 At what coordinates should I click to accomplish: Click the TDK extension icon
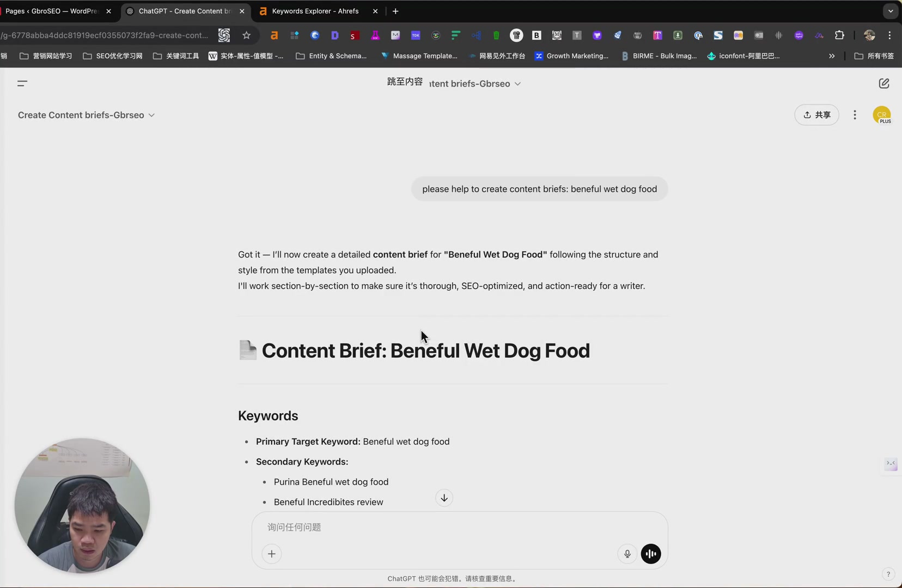click(x=416, y=35)
